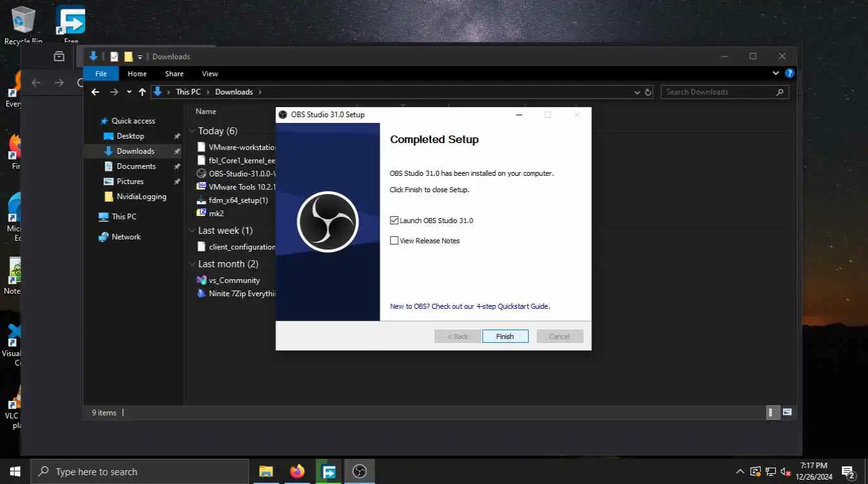Open File Explorer from the taskbar
The width and height of the screenshot is (868, 484).
click(266, 471)
